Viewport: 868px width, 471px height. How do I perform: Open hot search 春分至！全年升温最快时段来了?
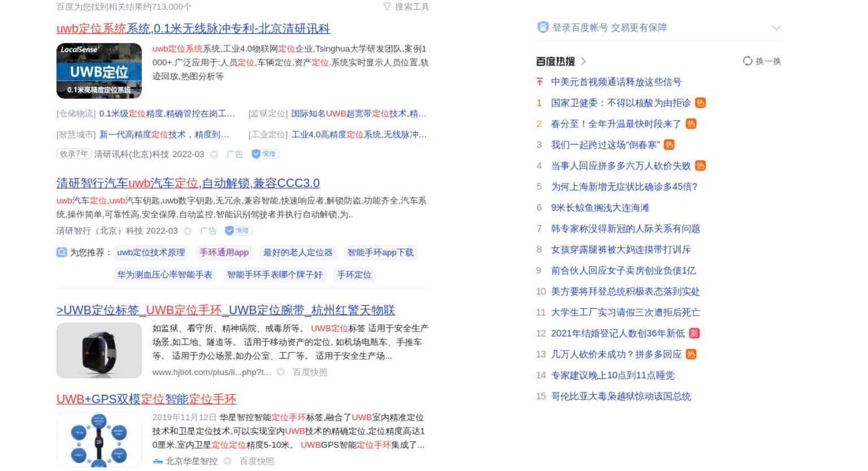tap(616, 124)
